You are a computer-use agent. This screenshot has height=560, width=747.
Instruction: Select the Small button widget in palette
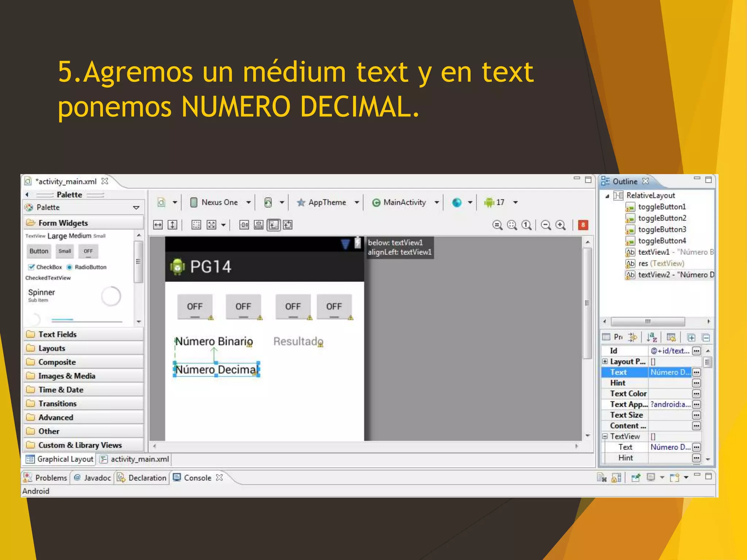(65, 251)
